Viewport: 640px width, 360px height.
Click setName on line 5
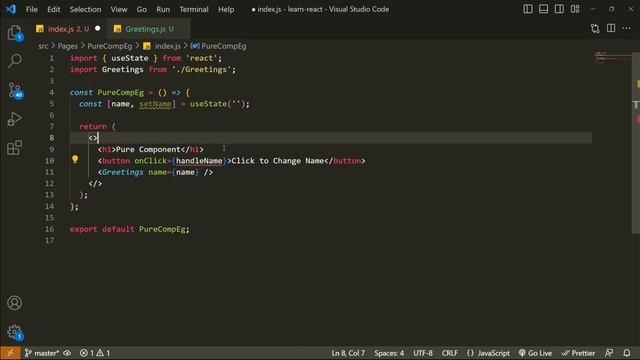coord(155,104)
